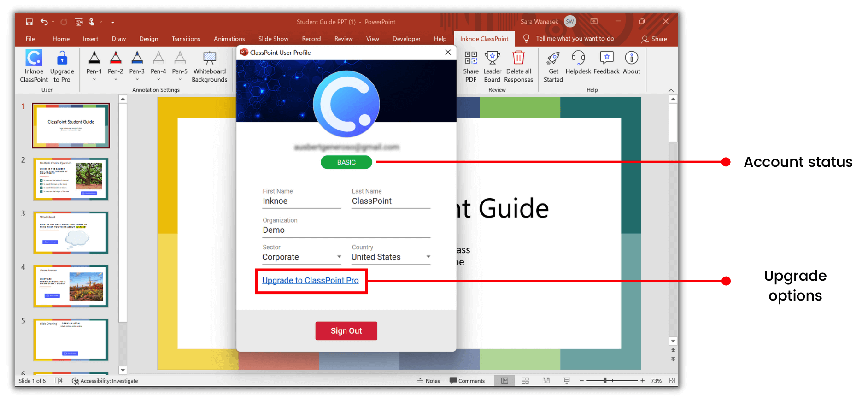Viewport: 868px width, 407px height.
Task: Click the Share PDF icon
Action: (x=470, y=59)
